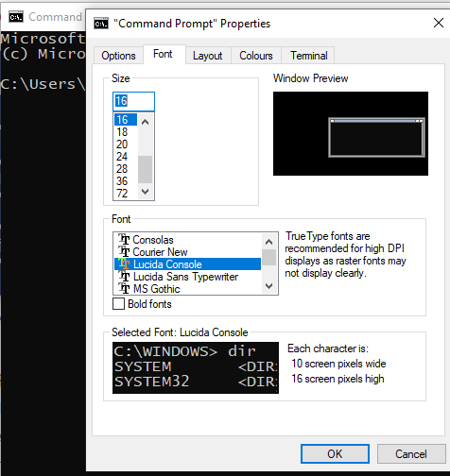Select size 18 in the list
450x476 pixels.
coord(126,132)
